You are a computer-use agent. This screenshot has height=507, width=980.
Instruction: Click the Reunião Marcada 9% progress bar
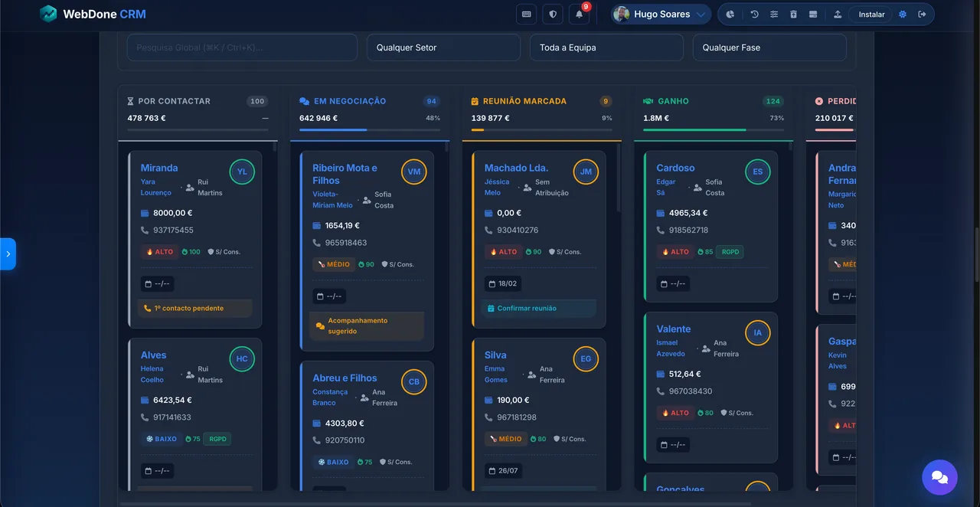click(542, 129)
